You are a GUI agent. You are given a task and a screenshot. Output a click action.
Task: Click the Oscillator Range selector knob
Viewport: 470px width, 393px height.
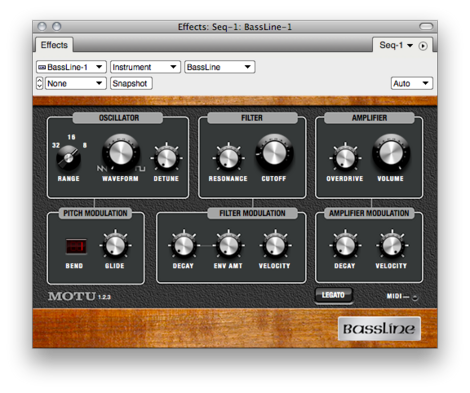tap(68, 158)
